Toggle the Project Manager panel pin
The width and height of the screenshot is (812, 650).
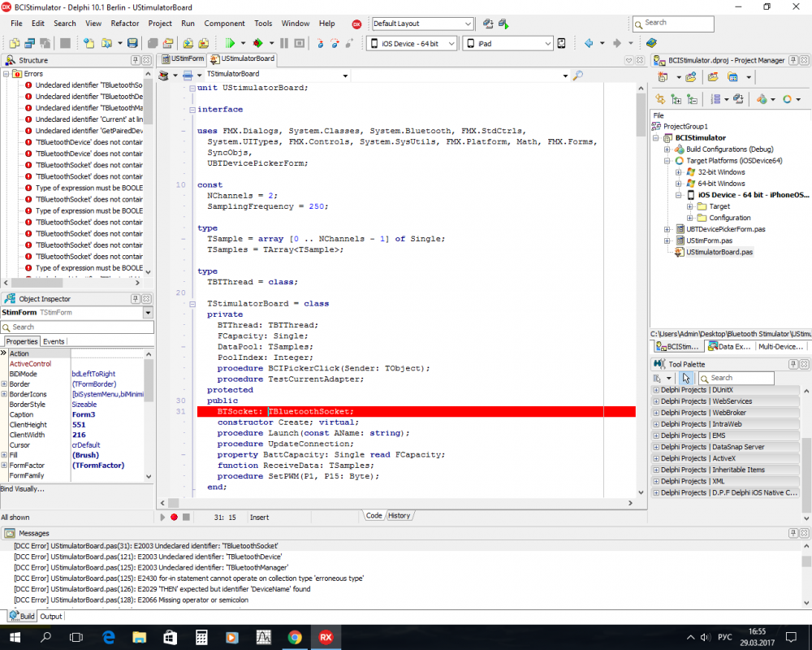click(x=793, y=60)
